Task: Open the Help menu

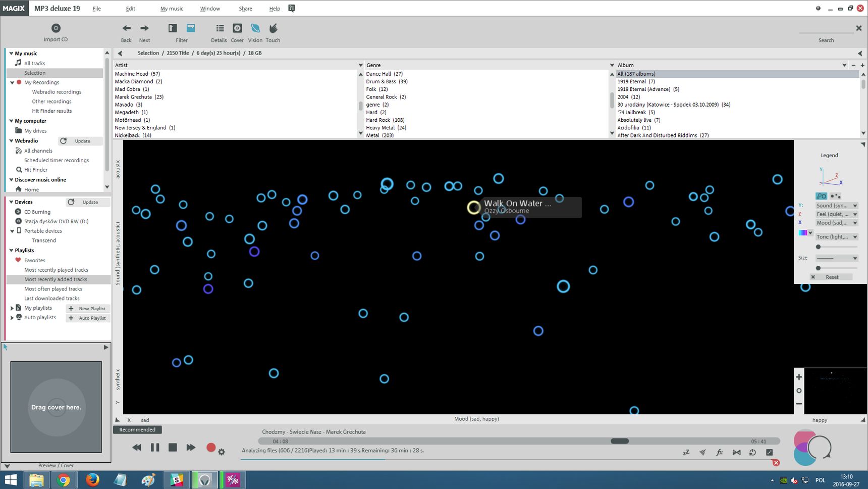Action: click(x=275, y=9)
